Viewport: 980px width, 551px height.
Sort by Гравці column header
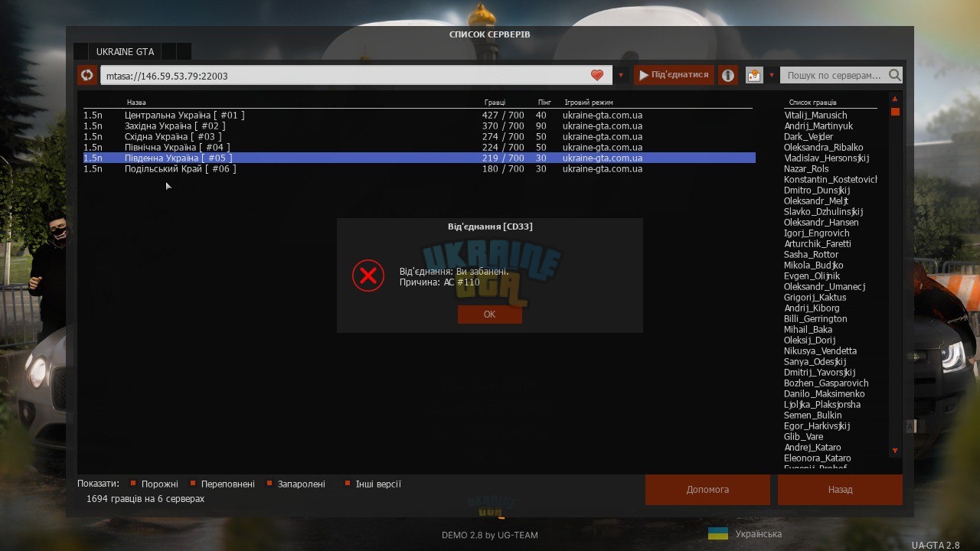tap(495, 103)
